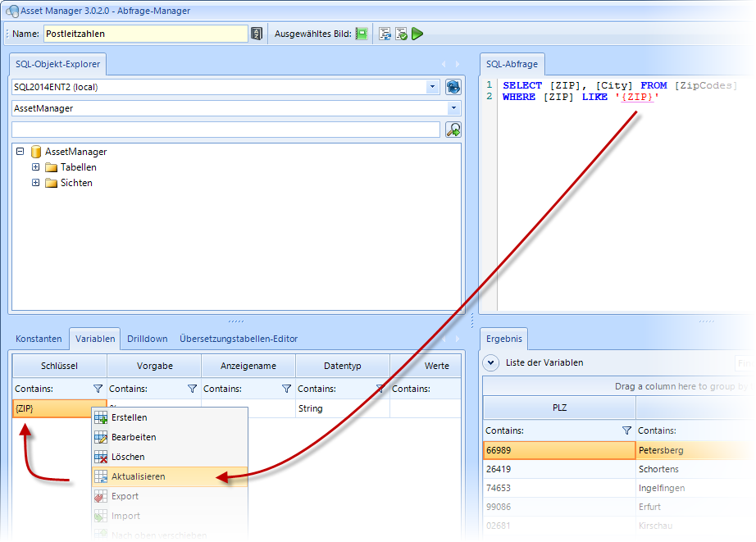Open the filter funnel in the Datentyp column
Image resolution: width=756 pixels, height=542 pixels.
(x=380, y=389)
